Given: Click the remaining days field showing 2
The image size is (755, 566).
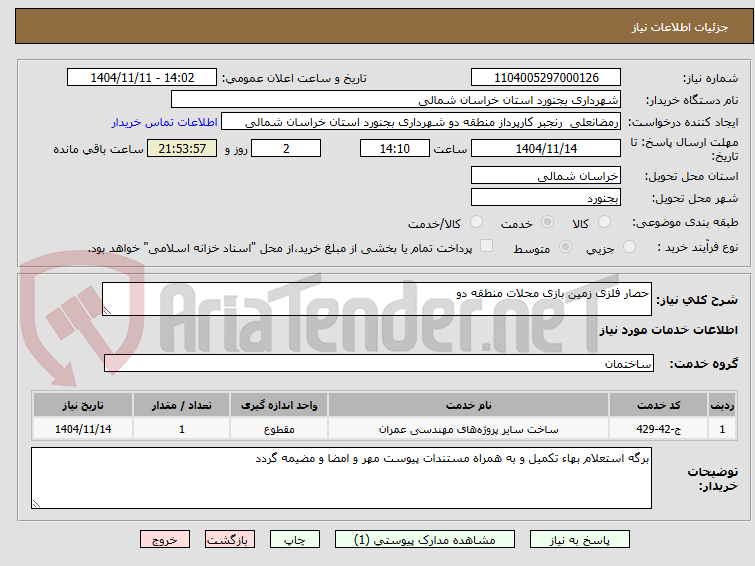Looking at the screenshot, I should pyautogui.click(x=286, y=148).
